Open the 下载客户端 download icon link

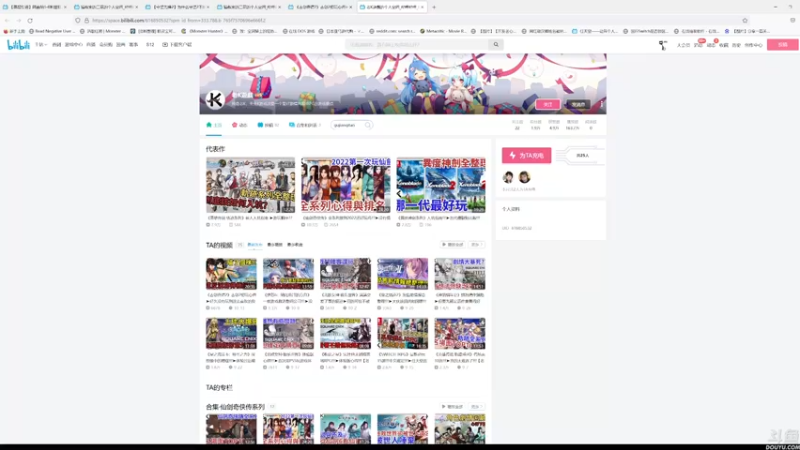coord(177,45)
